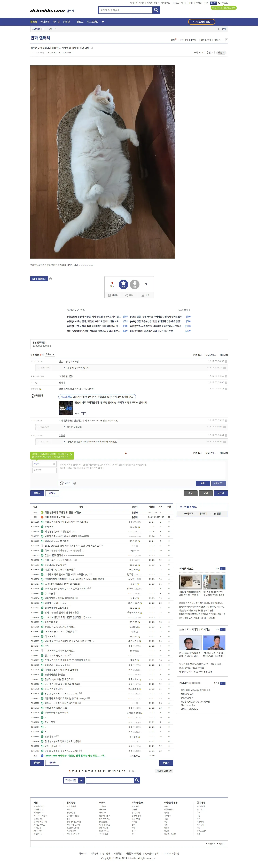Click the 비밀번호 password field
Image resolution: width=258 pixels, height=868 pixels.
[44, 470]
